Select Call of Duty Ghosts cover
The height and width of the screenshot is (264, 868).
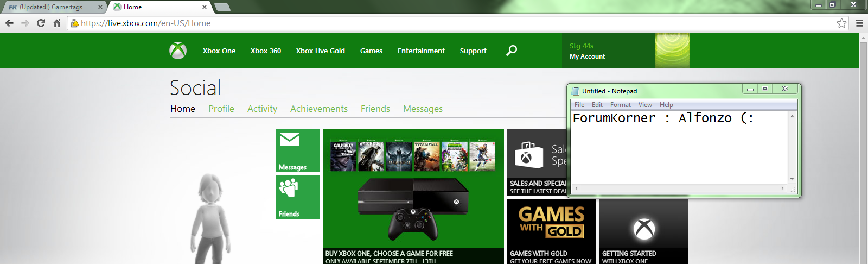(343, 156)
